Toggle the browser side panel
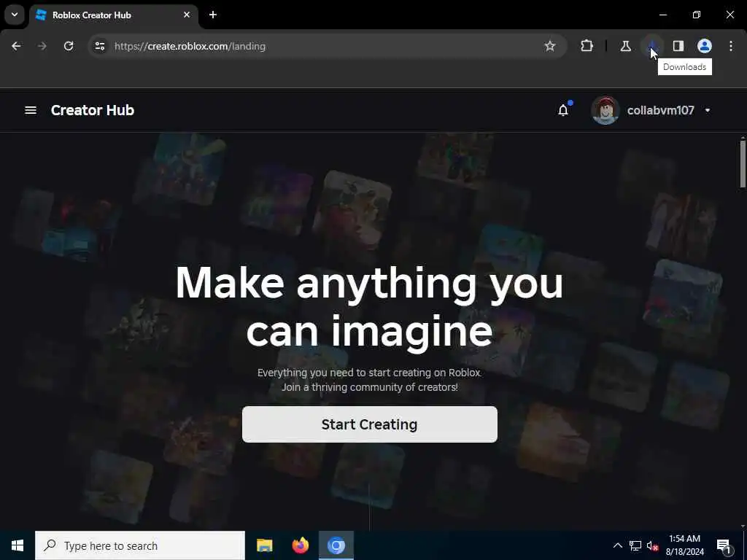The image size is (747, 560). coord(678,46)
